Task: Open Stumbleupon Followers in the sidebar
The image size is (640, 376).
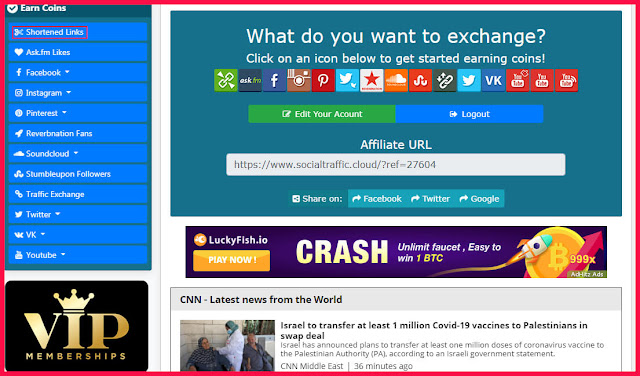Action: 78,174
